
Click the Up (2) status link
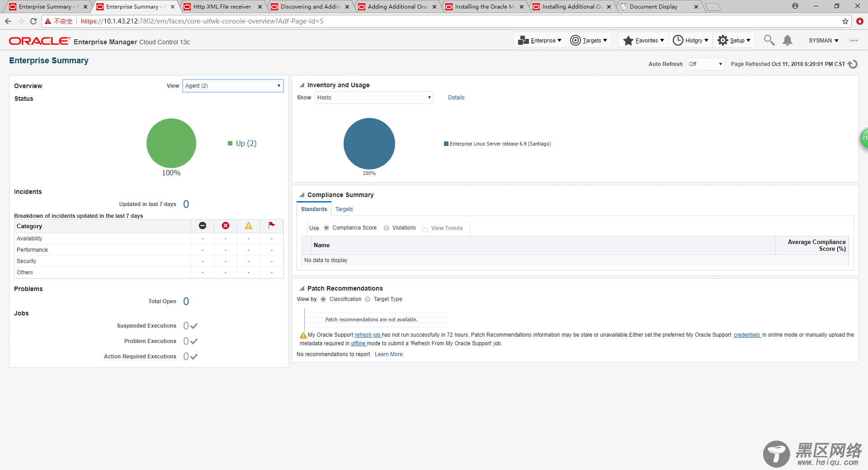[246, 143]
